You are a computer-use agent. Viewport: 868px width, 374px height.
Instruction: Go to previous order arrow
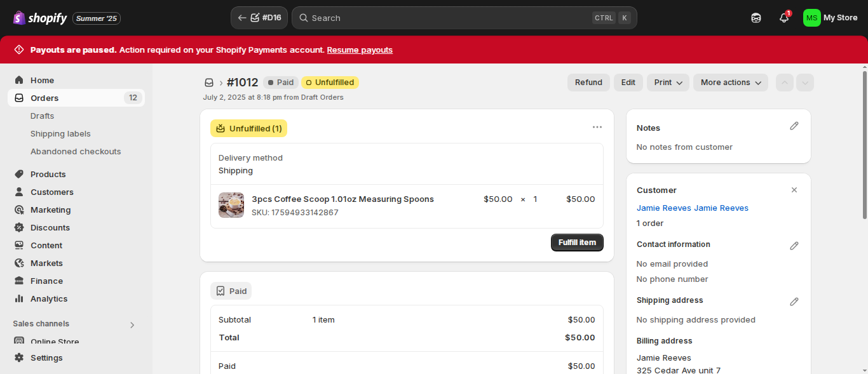click(785, 83)
